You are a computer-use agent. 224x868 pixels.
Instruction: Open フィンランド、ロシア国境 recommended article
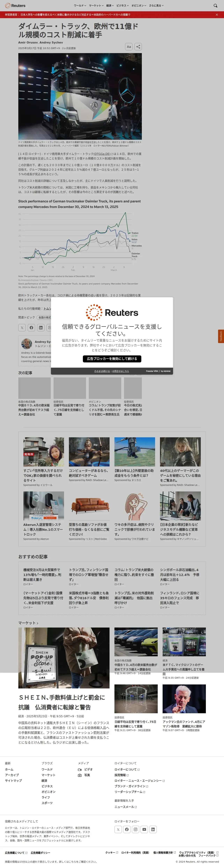coord(180,598)
